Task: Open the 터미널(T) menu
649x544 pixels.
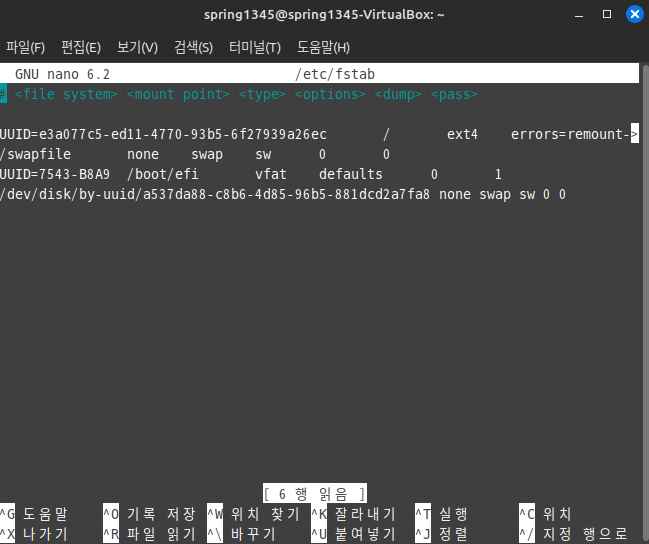Action: [x=255, y=47]
